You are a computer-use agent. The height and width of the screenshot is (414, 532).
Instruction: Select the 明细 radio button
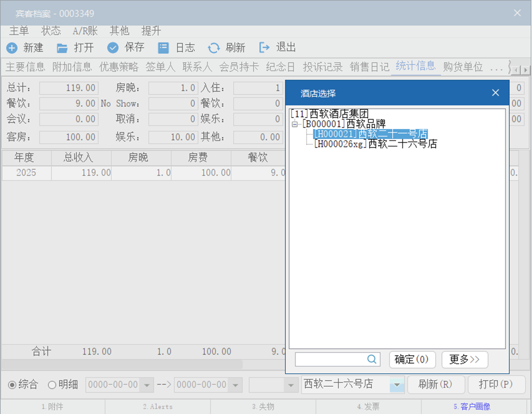(x=52, y=385)
